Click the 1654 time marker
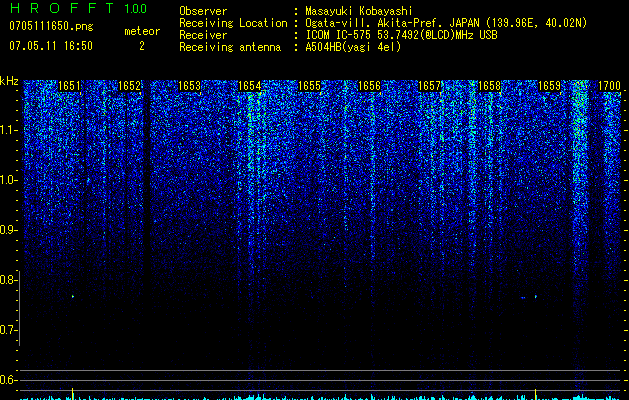 click(250, 86)
